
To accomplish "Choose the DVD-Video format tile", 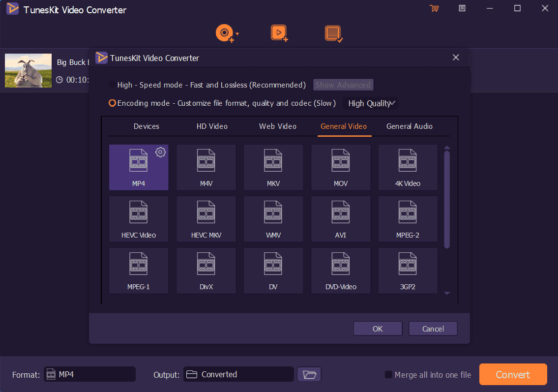I will point(341,271).
